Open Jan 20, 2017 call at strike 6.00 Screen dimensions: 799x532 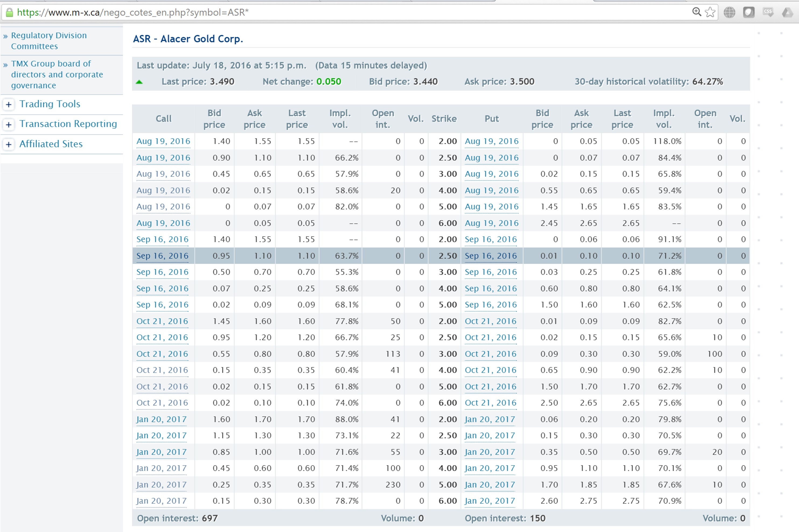[x=161, y=501]
